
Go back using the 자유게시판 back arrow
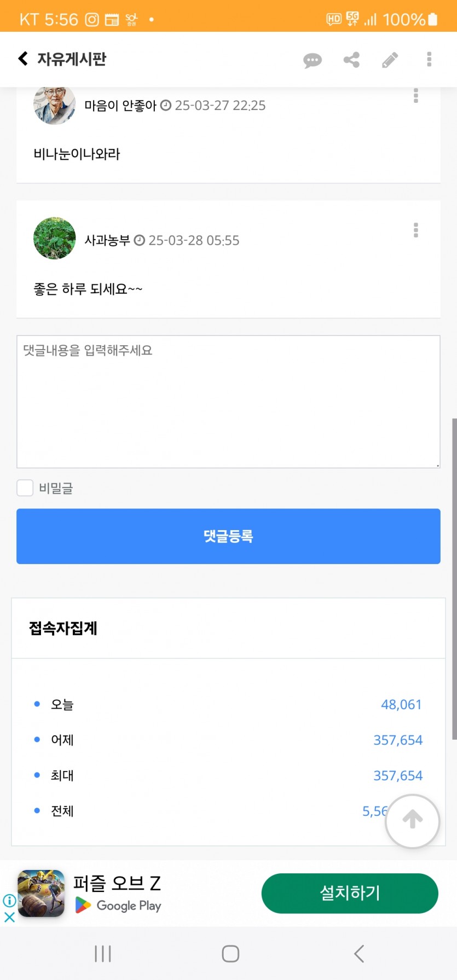pyautogui.click(x=23, y=59)
